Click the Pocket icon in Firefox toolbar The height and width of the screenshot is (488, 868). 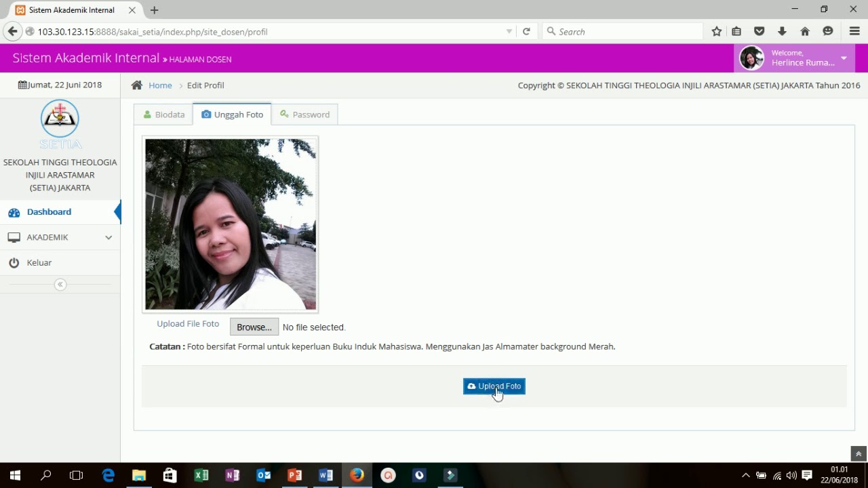[x=759, y=31]
